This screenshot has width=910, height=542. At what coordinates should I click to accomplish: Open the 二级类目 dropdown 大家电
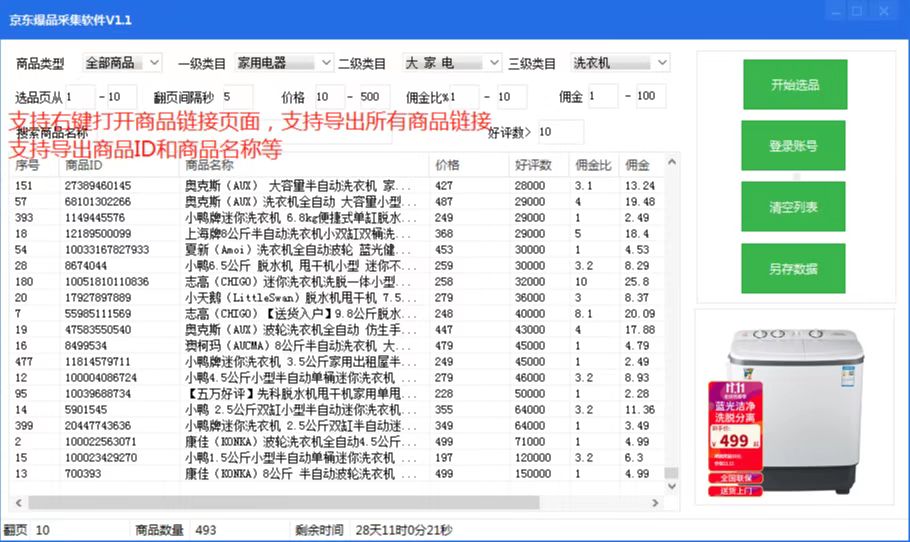452,63
